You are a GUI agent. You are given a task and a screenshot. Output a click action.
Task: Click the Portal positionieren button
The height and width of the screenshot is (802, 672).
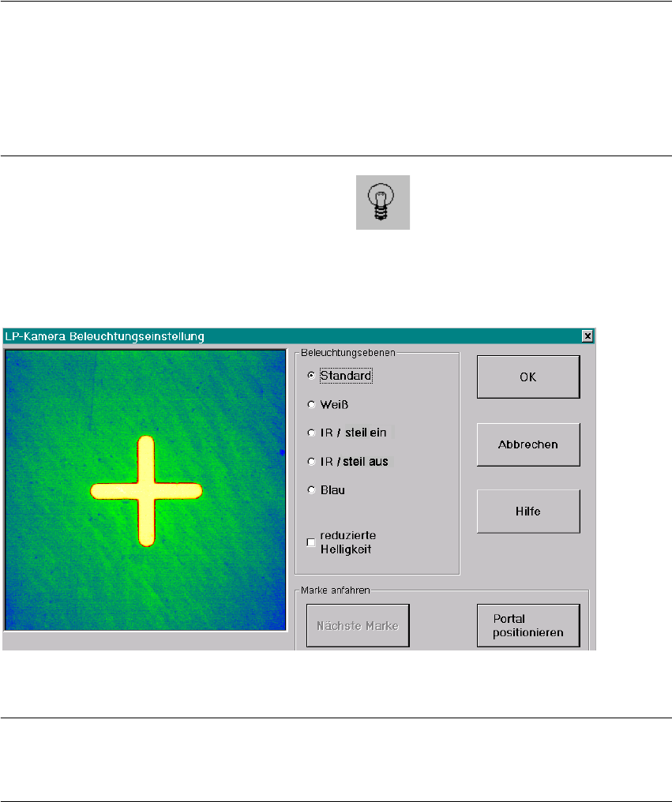tap(528, 625)
